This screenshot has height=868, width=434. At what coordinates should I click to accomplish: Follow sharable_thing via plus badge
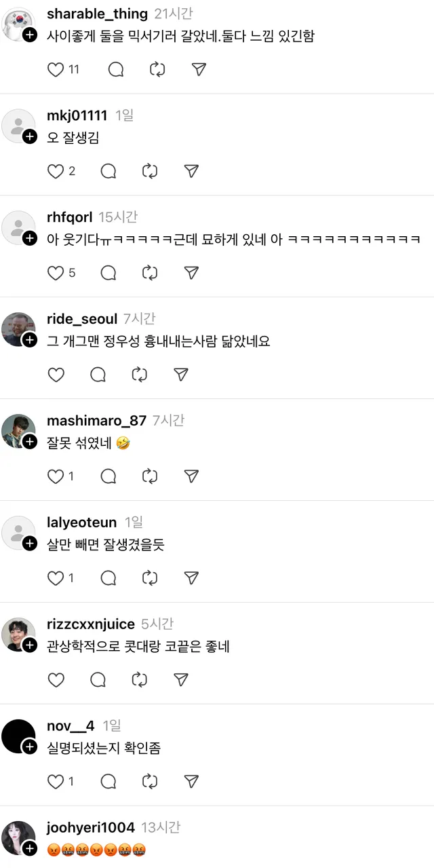[x=30, y=35]
